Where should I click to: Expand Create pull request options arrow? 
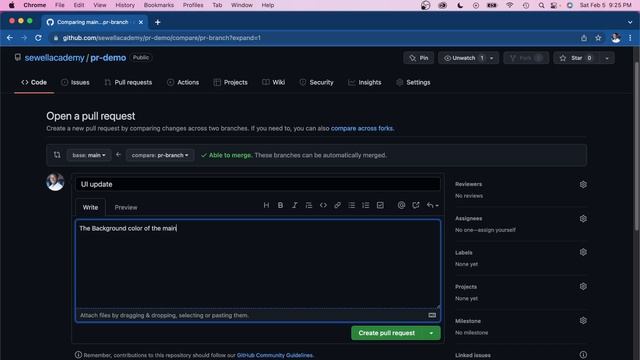pos(431,333)
